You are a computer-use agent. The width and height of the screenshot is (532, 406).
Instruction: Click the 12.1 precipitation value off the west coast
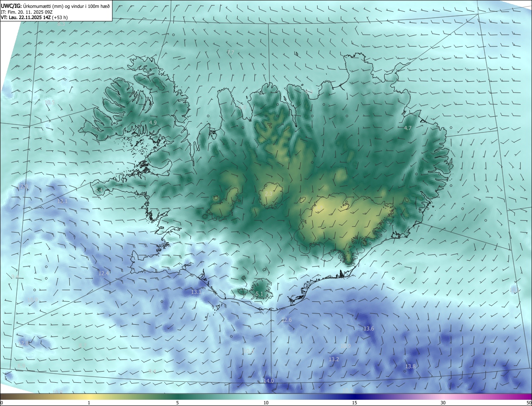tap(62, 201)
